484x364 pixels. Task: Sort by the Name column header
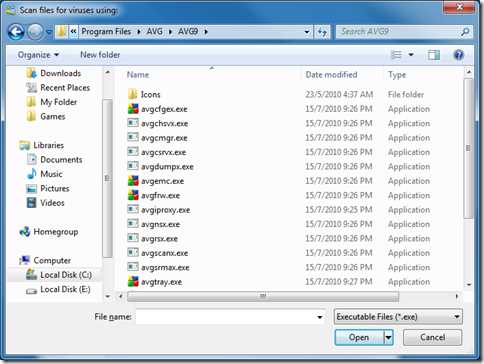pos(138,75)
